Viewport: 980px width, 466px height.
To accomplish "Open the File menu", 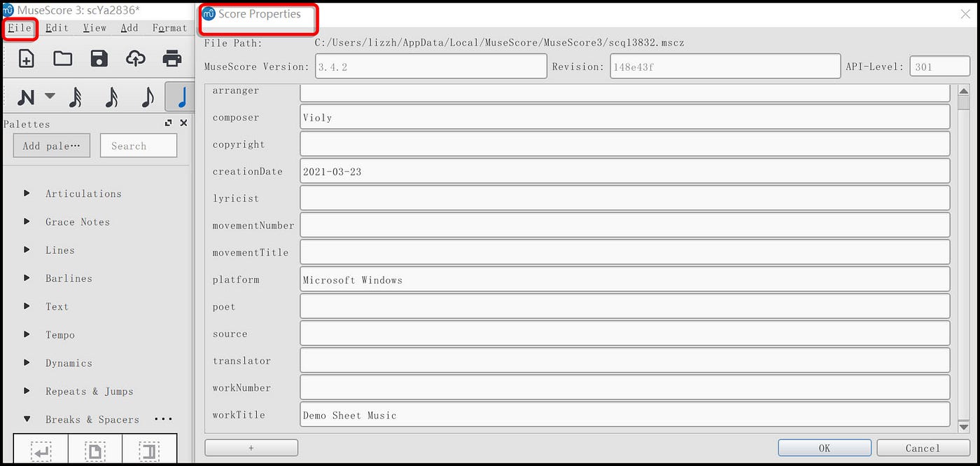I will 20,28.
